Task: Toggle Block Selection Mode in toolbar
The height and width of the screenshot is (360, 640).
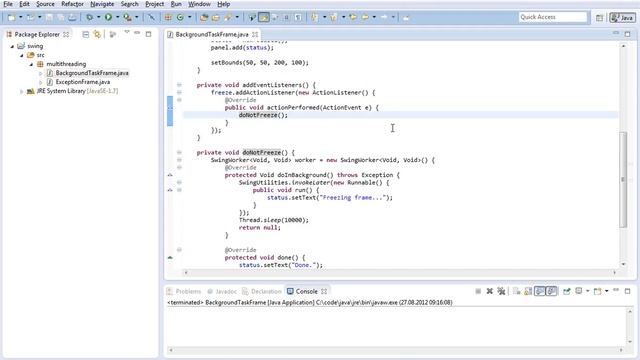Action: click(x=287, y=17)
